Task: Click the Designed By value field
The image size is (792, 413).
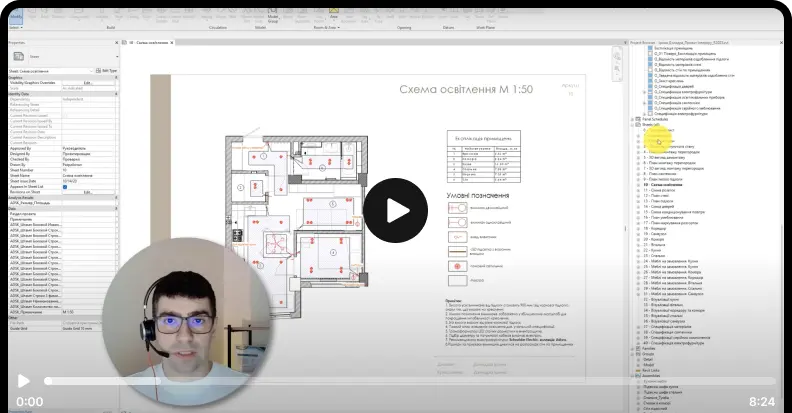Action: 87,154
